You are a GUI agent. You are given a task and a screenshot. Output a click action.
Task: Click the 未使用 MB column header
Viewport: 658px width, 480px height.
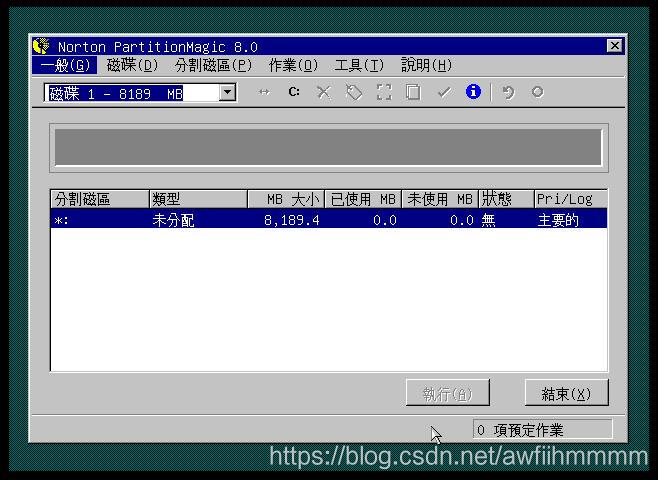tap(440, 199)
